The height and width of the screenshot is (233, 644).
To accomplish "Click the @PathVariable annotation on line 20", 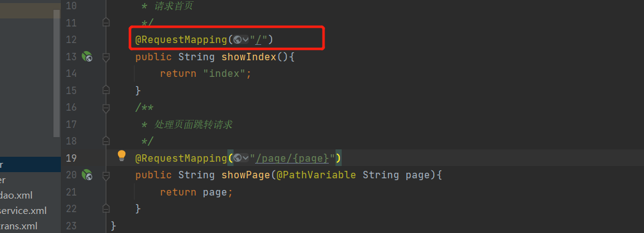I will (x=316, y=175).
